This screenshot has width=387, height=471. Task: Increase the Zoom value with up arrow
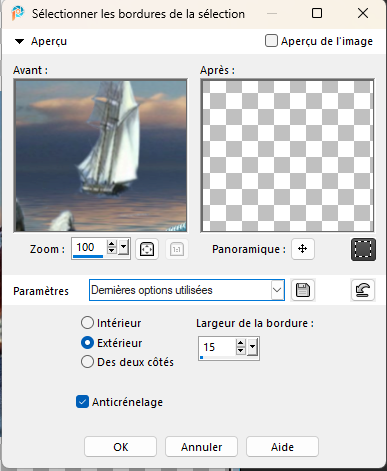click(x=111, y=244)
